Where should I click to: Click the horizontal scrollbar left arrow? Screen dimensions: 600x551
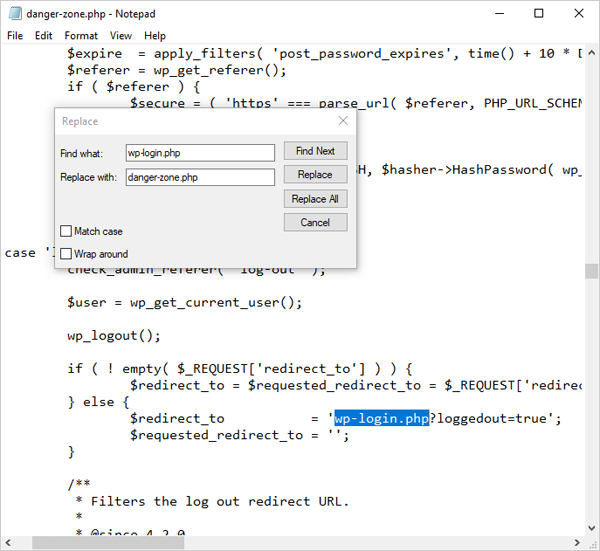click(x=8, y=543)
